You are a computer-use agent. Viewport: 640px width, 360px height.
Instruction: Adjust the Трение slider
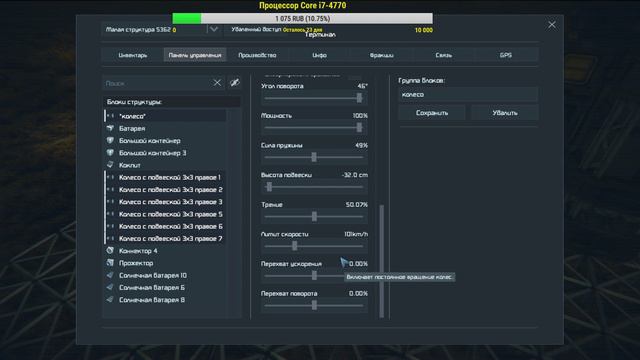click(x=314, y=216)
